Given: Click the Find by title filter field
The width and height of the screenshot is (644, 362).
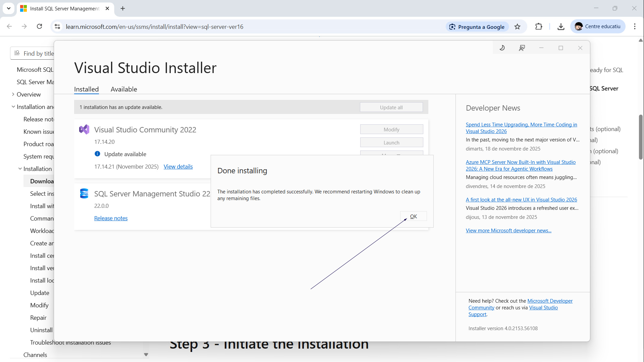Looking at the screenshot, I should 37,54.
